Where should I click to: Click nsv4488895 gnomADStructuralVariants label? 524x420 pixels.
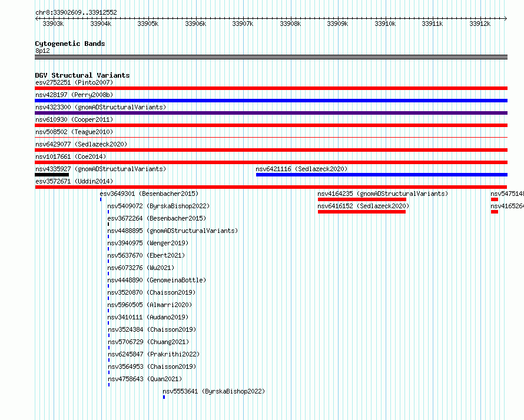click(x=173, y=231)
